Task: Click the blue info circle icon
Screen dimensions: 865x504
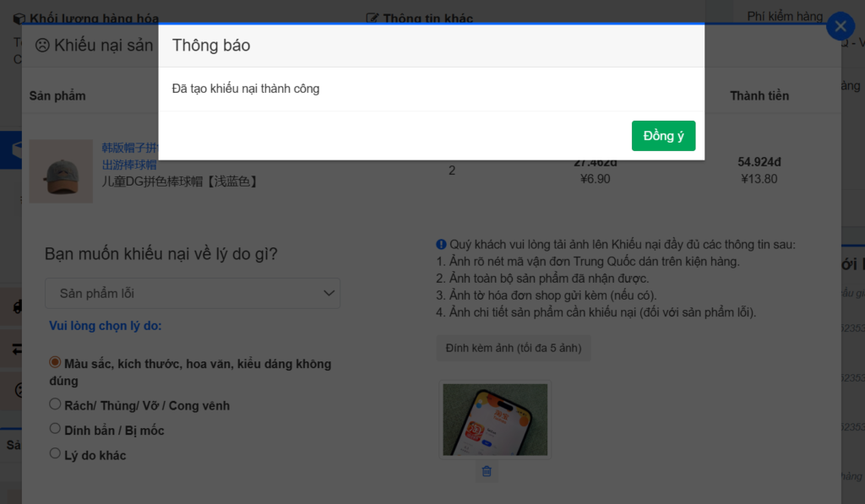Action: pyautogui.click(x=441, y=245)
